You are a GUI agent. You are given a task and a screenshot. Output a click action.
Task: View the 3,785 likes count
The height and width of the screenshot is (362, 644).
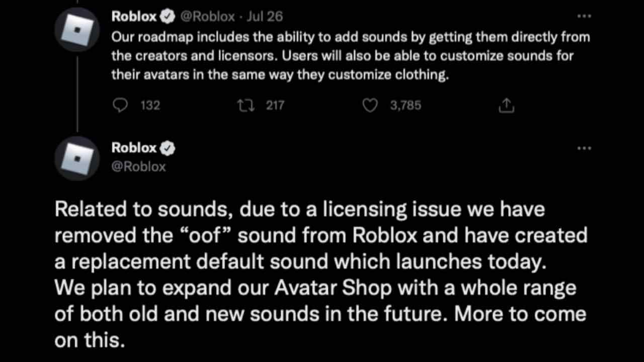point(406,105)
